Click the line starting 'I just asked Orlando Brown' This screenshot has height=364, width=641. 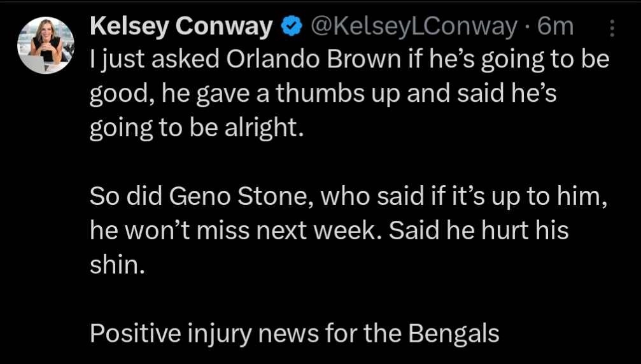point(349,60)
